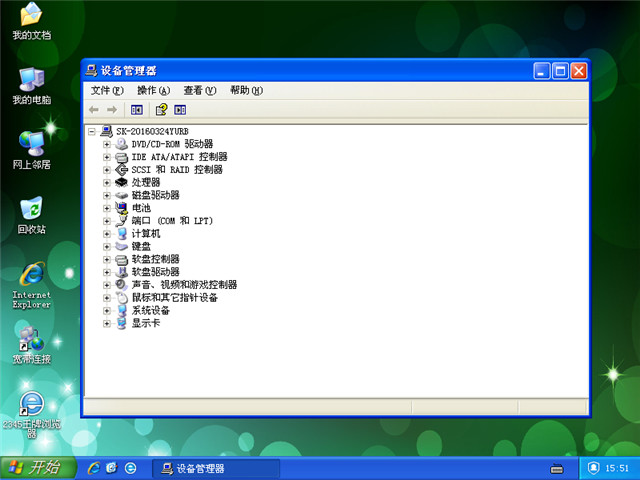
Task: Click the processor chip icon
Action: point(122,182)
